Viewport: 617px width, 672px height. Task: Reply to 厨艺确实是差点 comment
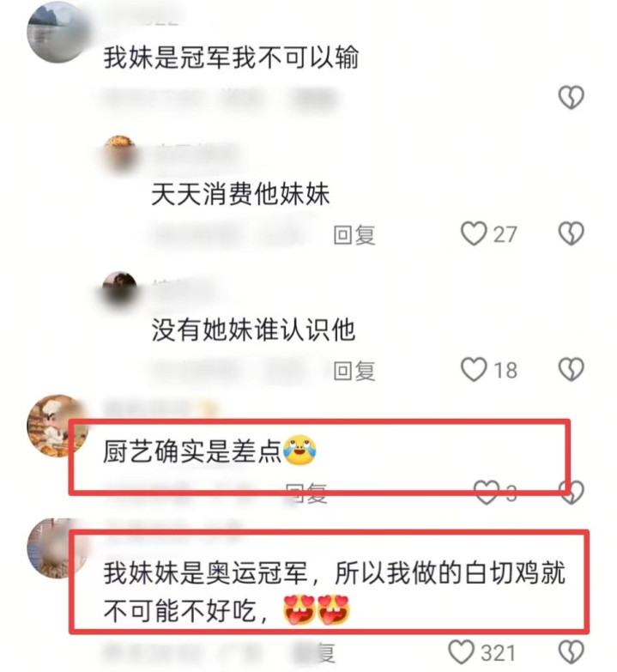[x=306, y=493]
